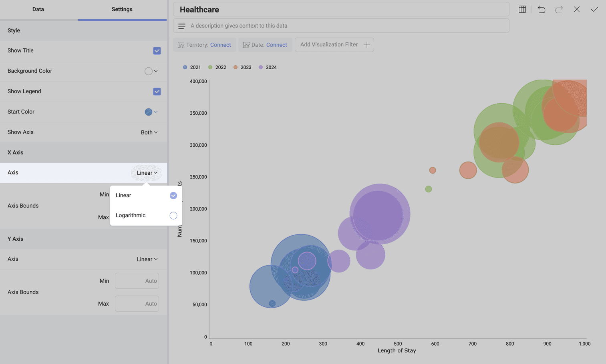This screenshot has height=364, width=606.
Task: Open the X Axis Linear dropdown
Action: pos(147,173)
